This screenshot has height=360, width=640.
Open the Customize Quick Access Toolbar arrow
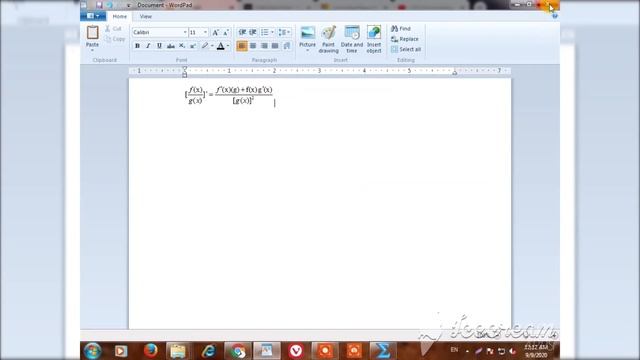129,5
